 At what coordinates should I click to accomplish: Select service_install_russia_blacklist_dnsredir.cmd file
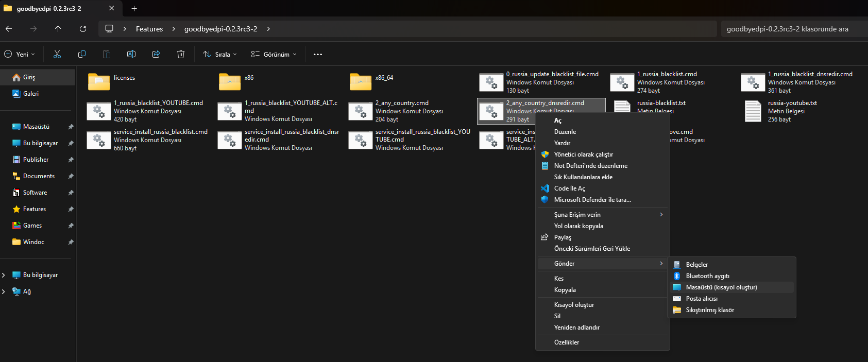pyautogui.click(x=279, y=140)
